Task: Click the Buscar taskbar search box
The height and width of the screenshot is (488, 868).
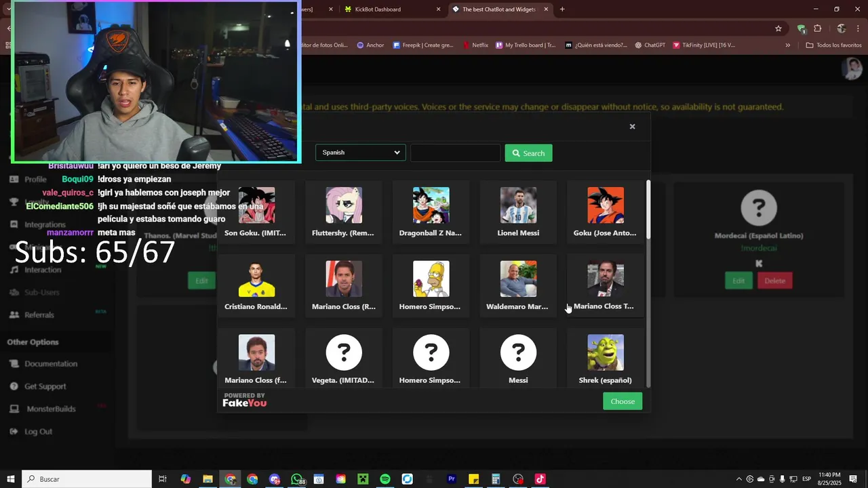Action: coord(87,479)
